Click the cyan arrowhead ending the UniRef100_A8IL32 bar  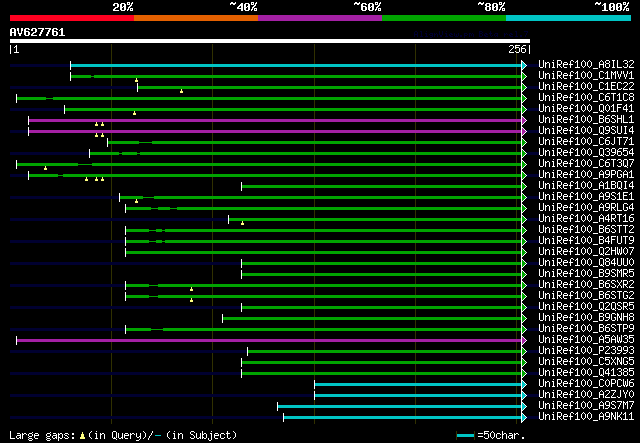pos(524,65)
